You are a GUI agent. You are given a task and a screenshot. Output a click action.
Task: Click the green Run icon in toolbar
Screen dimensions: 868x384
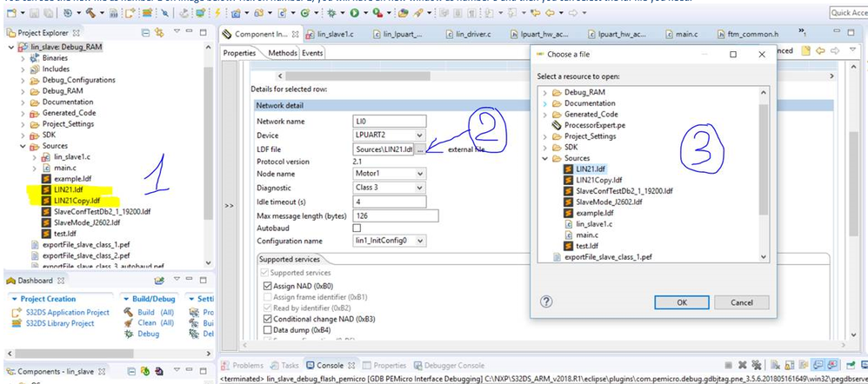(x=354, y=13)
